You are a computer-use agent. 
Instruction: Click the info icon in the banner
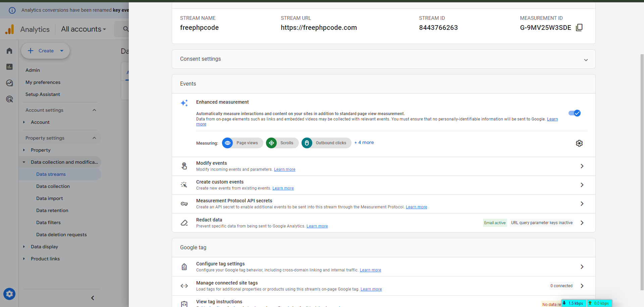click(12, 10)
